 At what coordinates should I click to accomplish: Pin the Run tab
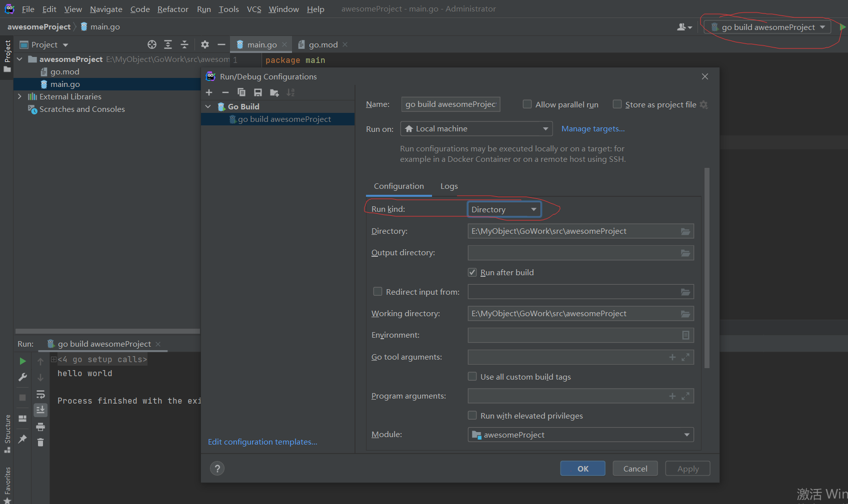click(22, 439)
